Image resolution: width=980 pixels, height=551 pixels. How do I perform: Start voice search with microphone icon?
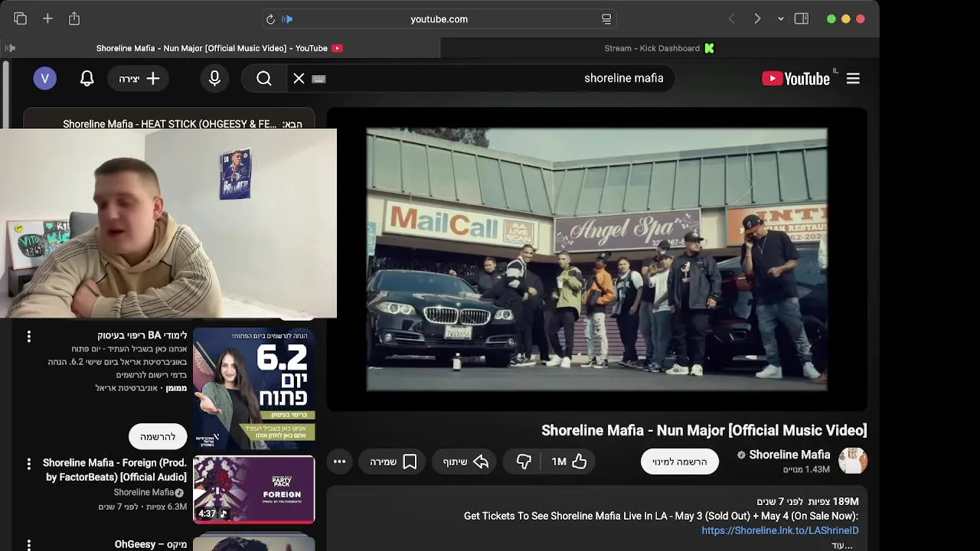(x=214, y=78)
